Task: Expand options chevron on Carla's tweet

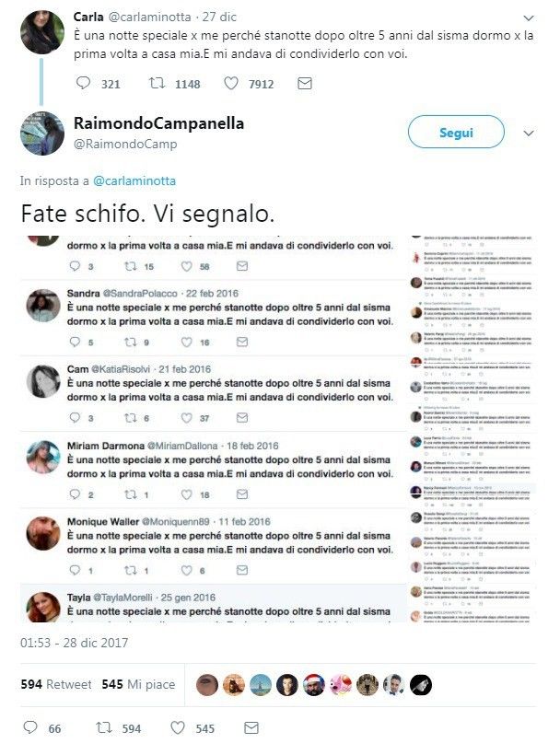Action: [528, 18]
